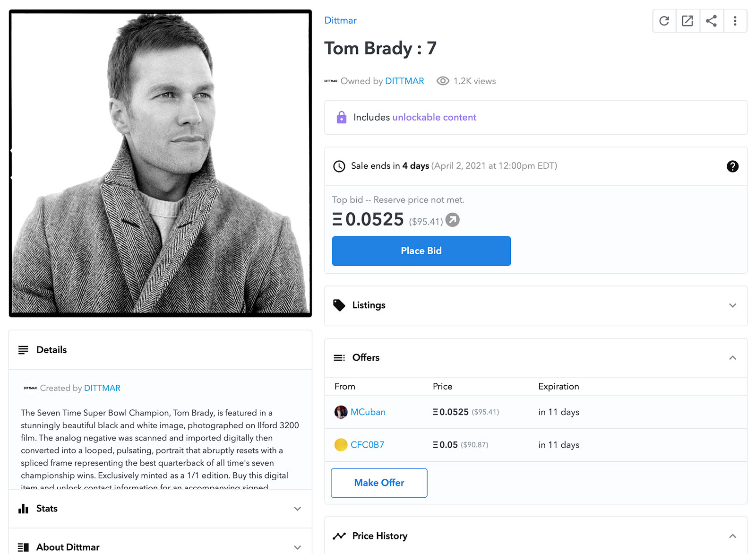Click the purple lock unlockable icon
Viewport: 756px width, 554px height.
point(341,117)
